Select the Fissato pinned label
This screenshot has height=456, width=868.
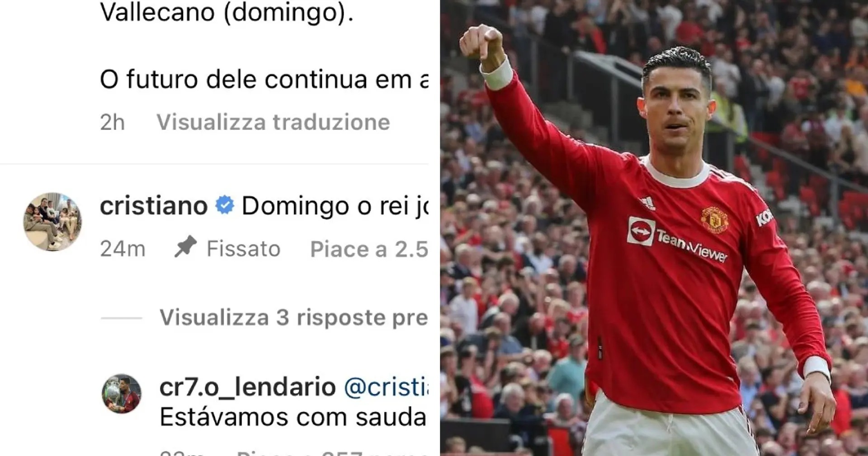tap(243, 249)
